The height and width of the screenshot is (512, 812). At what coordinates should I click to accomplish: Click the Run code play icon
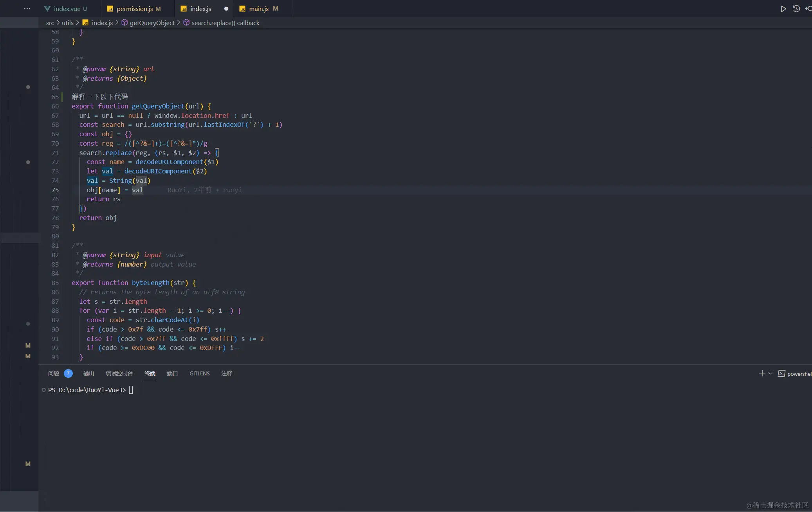tap(783, 9)
